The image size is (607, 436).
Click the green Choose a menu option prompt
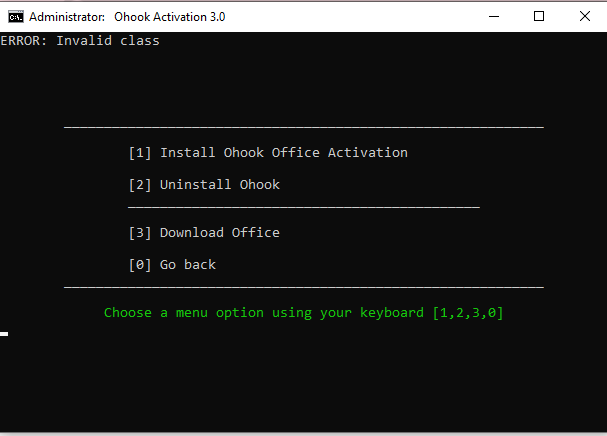pyautogui.click(x=304, y=313)
